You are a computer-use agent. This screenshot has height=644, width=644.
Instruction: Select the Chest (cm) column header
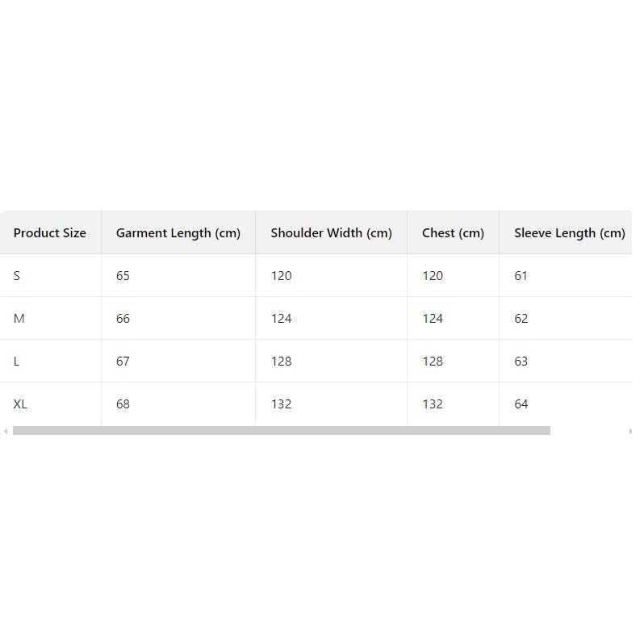[453, 233]
